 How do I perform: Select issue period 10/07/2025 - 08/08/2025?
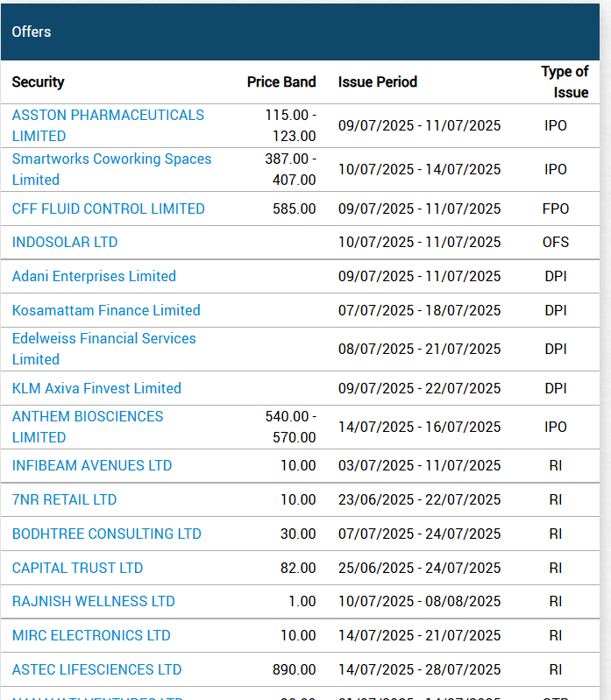point(419,601)
